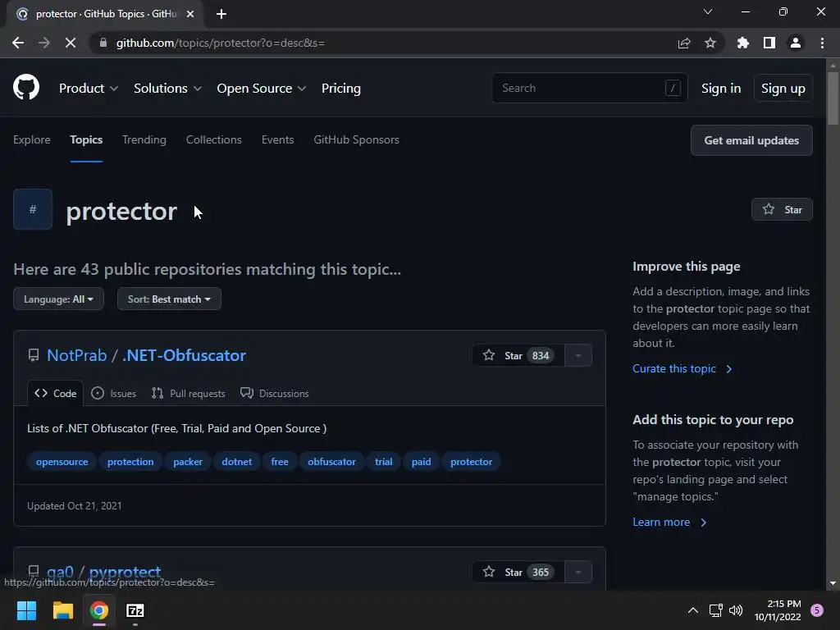Open the volume tray icon
Screen dimensions: 840x630
tap(736, 610)
